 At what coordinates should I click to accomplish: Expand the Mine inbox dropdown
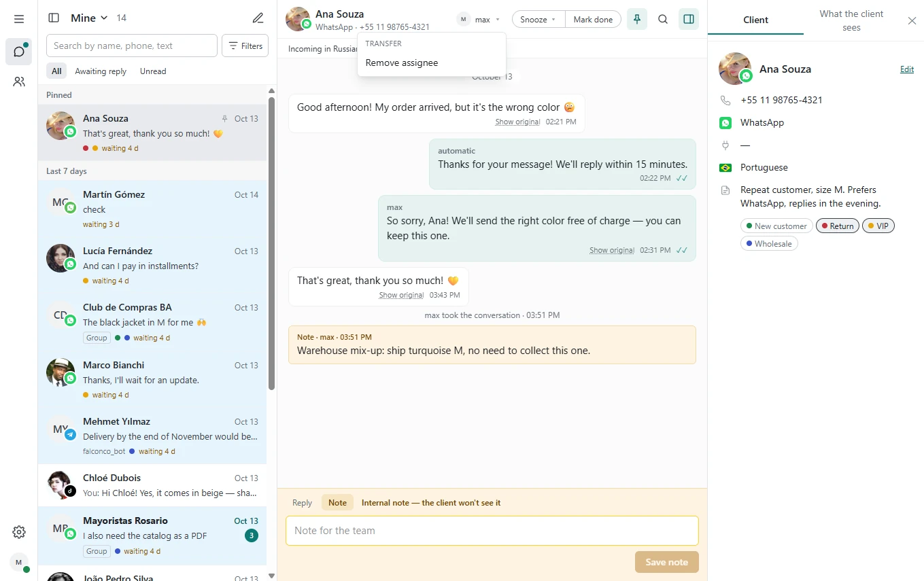89,18
